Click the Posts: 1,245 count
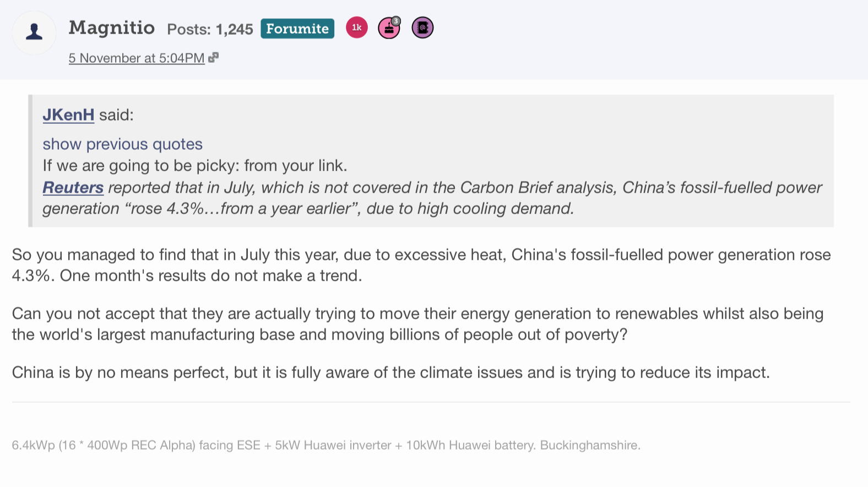Screen dimensions: 868x487 [210, 29]
